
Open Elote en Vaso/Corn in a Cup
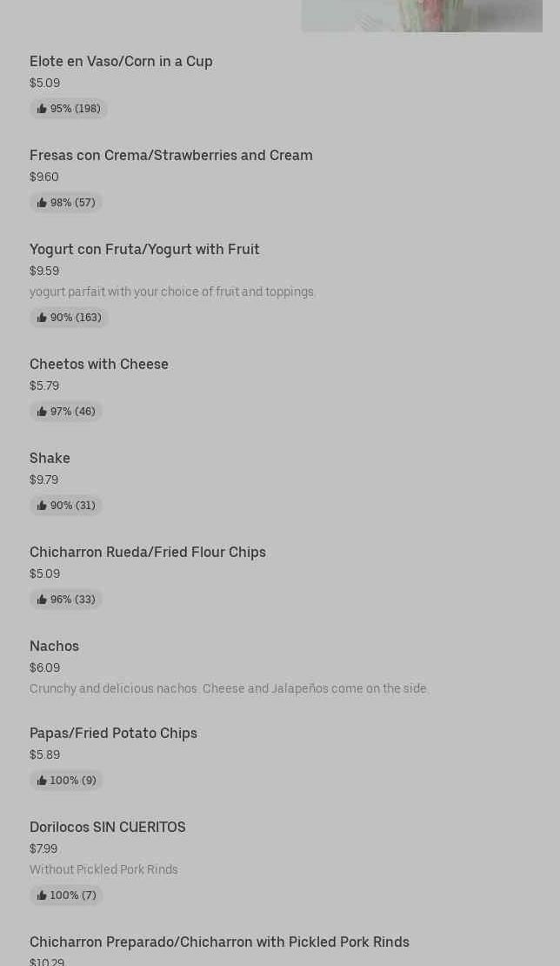(x=121, y=61)
